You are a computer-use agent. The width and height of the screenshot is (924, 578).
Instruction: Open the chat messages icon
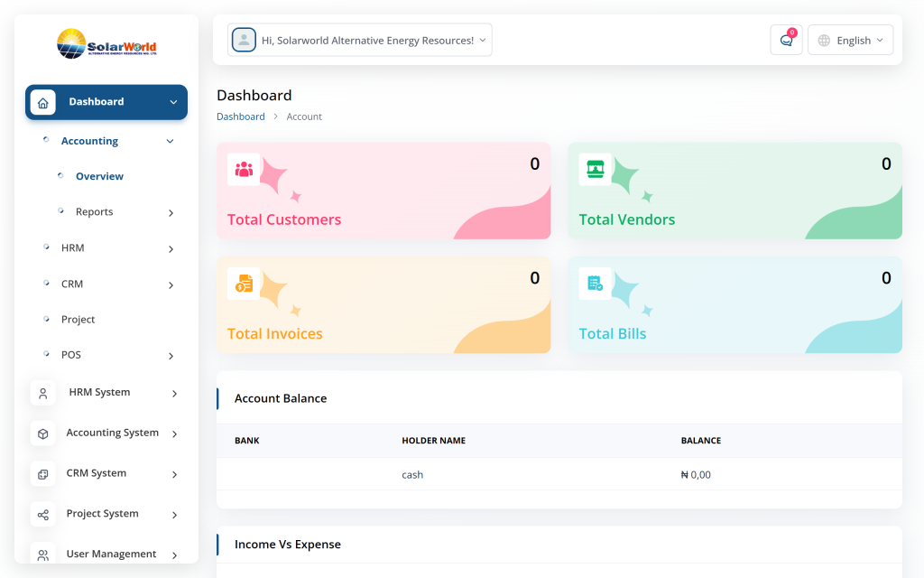point(786,41)
